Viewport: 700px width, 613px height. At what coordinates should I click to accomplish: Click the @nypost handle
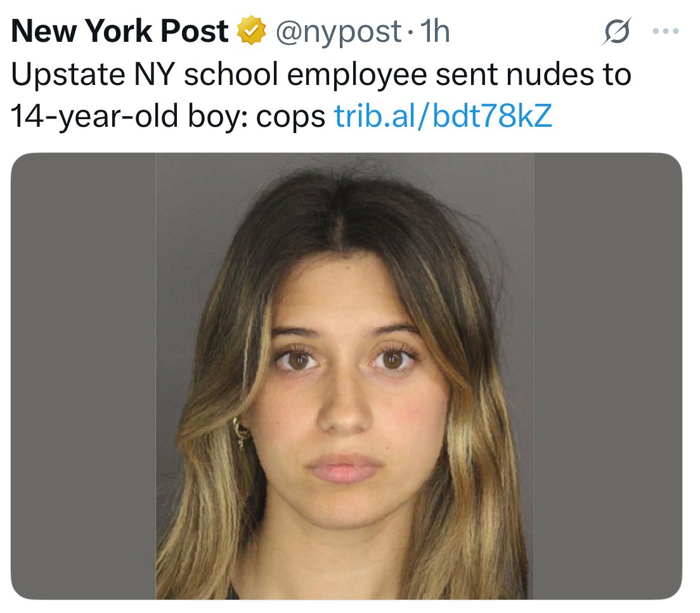tap(338, 32)
